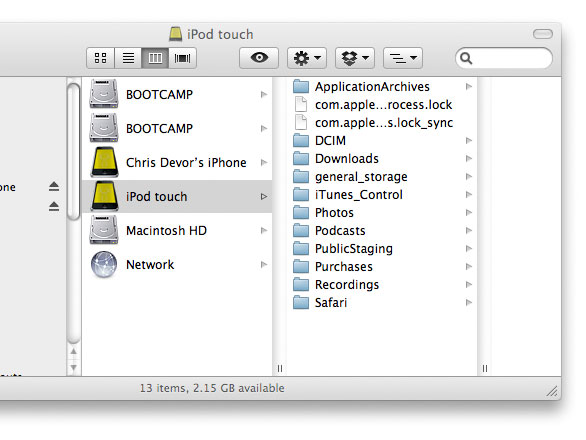This screenshot has width=586, height=440.
Task: Select the com.apple...rocess.lock file icon
Action: click(301, 104)
